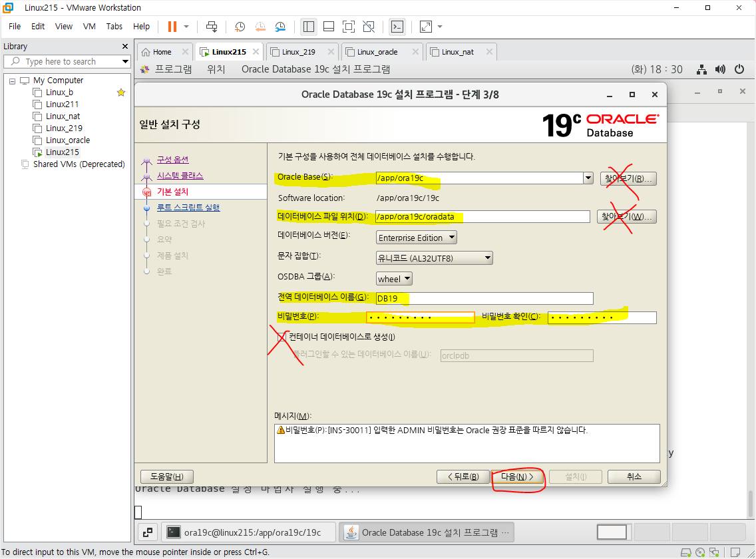
Task: Open the guest 프로그램 menu
Action: coord(173,69)
